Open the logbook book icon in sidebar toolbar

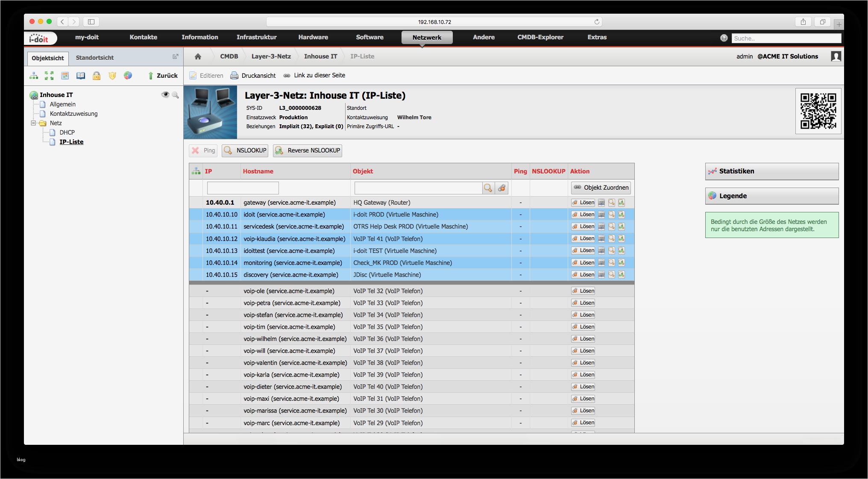[x=81, y=76]
